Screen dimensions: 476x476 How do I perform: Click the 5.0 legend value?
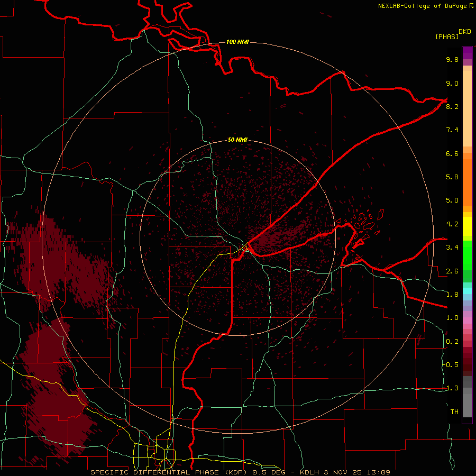click(x=452, y=200)
